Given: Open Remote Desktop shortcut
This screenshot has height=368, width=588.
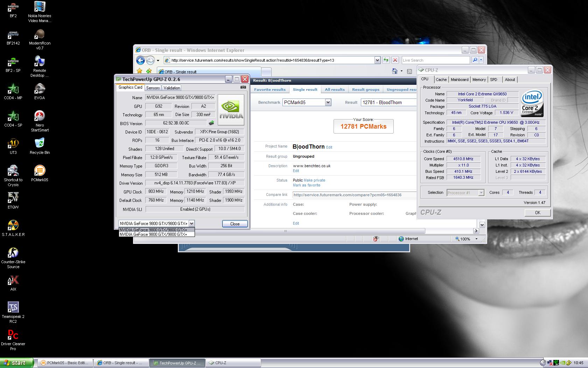Looking at the screenshot, I should pos(40,67).
